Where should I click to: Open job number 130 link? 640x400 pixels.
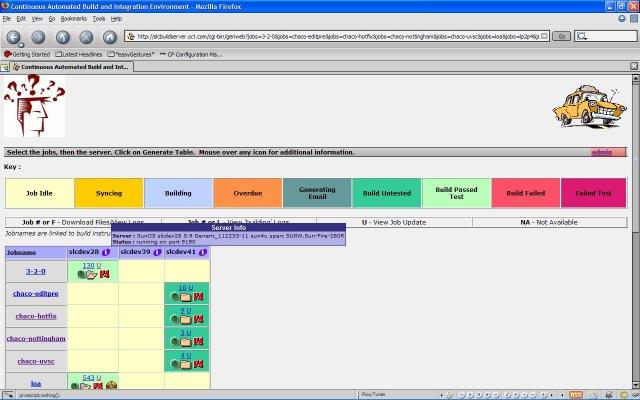click(88, 265)
